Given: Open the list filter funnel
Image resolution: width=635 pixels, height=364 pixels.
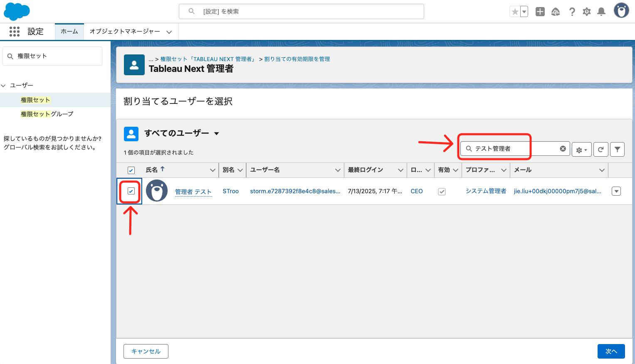Looking at the screenshot, I should pos(618,150).
